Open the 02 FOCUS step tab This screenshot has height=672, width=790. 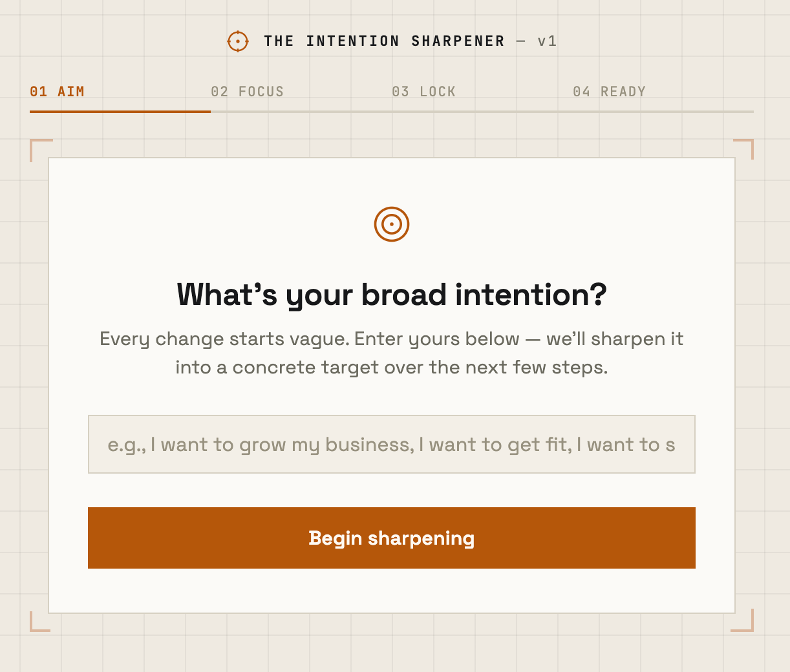pos(248,92)
